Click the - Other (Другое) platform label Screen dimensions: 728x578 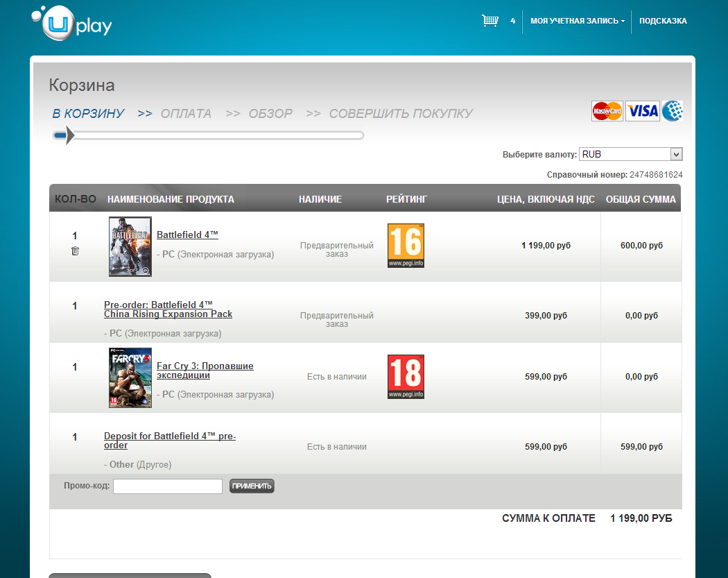point(137,465)
